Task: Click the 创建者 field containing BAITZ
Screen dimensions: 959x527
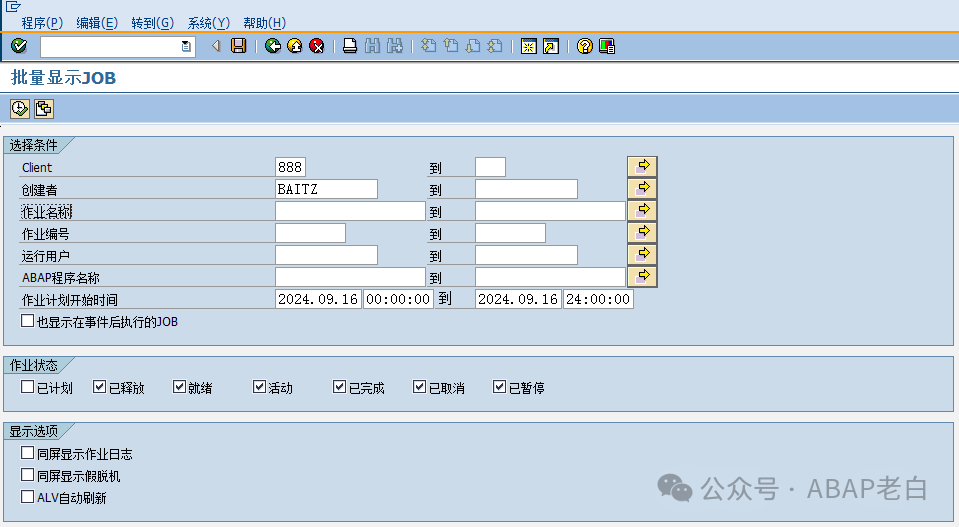Action: [x=327, y=189]
